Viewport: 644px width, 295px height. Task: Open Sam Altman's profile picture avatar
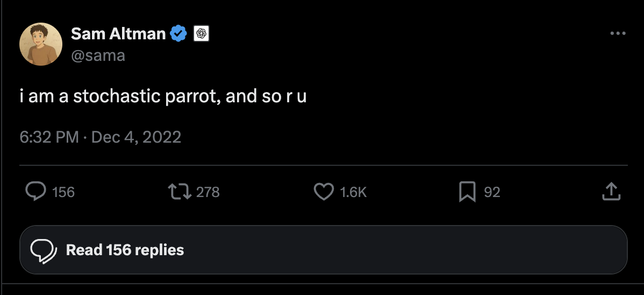(x=41, y=44)
